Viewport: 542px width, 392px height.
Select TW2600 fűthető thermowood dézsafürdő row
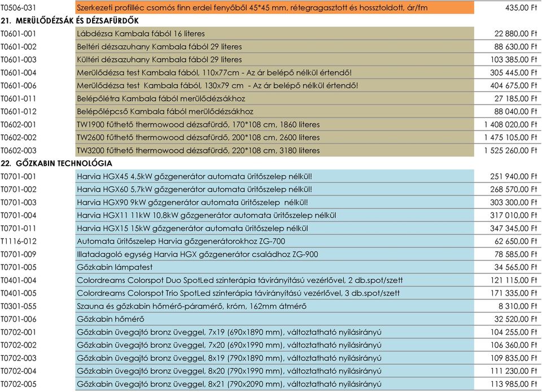coord(275,137)
